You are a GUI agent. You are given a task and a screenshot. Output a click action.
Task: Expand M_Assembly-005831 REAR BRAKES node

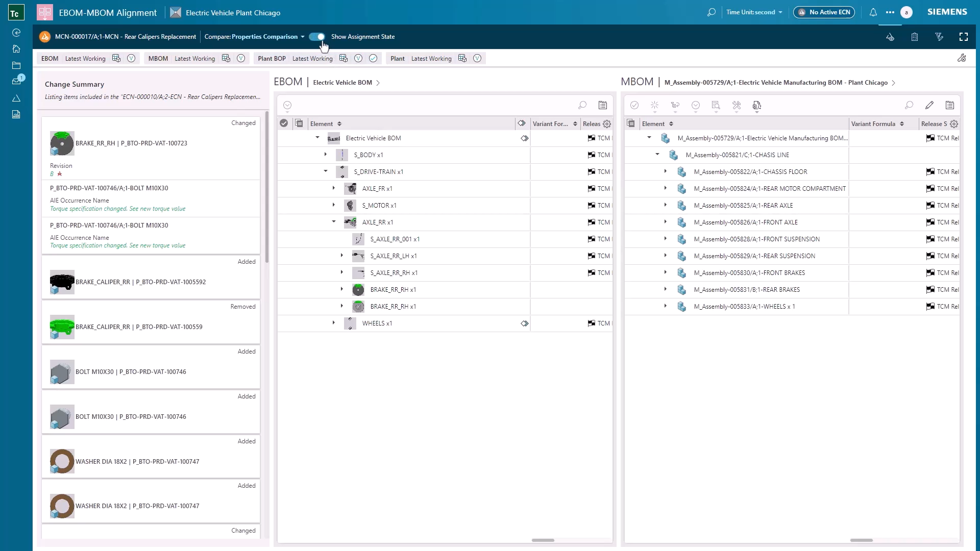(666, 289)
